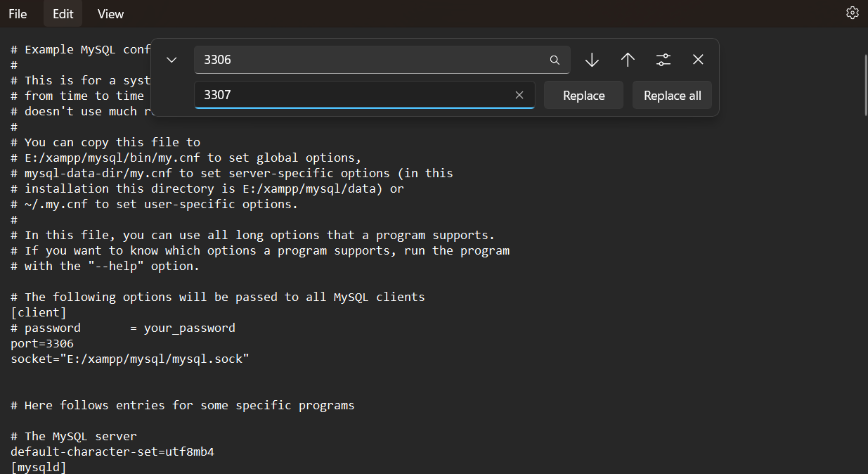868x474 pixels.
Task: Place cursor on the port=3306 line
Action: point(42,344)
